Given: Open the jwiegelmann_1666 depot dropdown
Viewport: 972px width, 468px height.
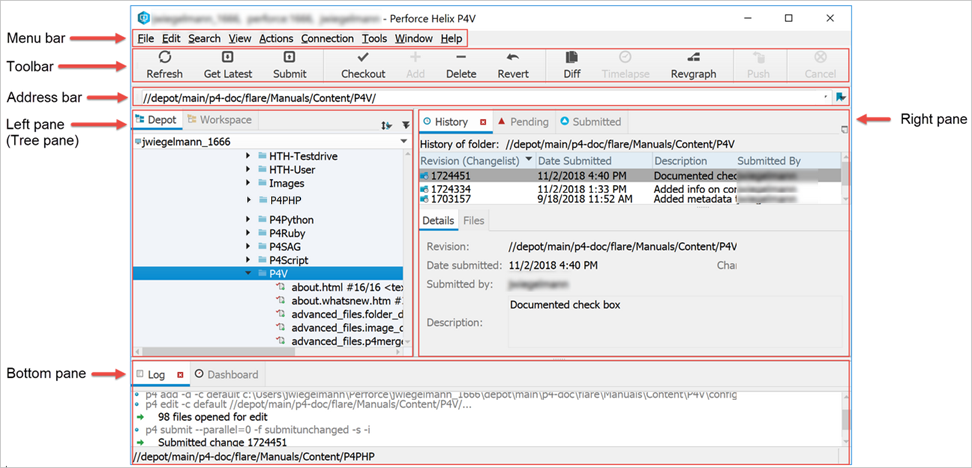Looking at the screenshot, I should tap(403, 142).
